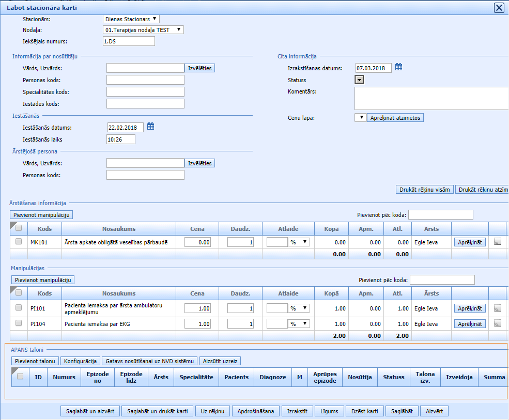Image resolution: width=509 pixels, height=420 pixels.
Task: Click Saglabāt un aizvērt button
Action: point(90,411)
